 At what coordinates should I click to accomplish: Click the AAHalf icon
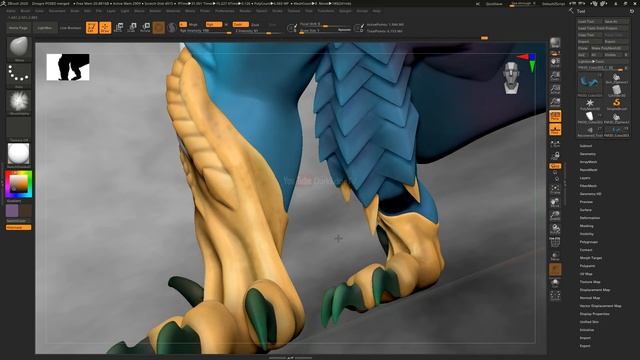pyautogui.click(x=555, y=102)
